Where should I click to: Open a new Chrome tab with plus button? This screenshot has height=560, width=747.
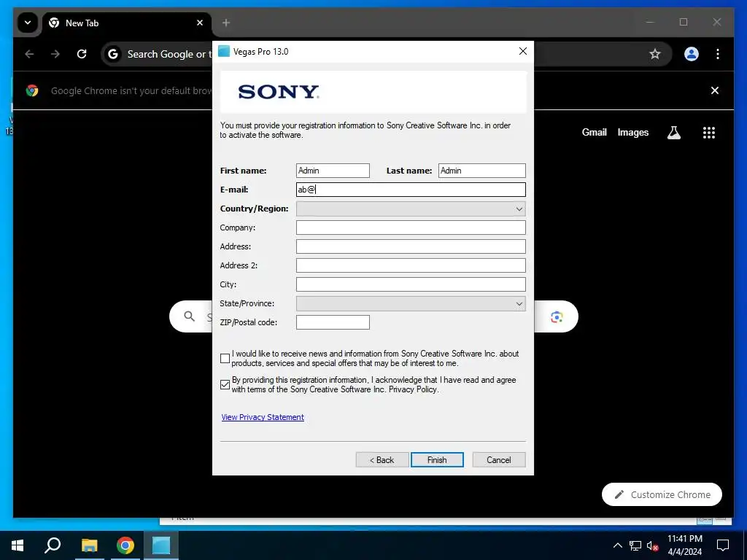click(x=226, y=23)
